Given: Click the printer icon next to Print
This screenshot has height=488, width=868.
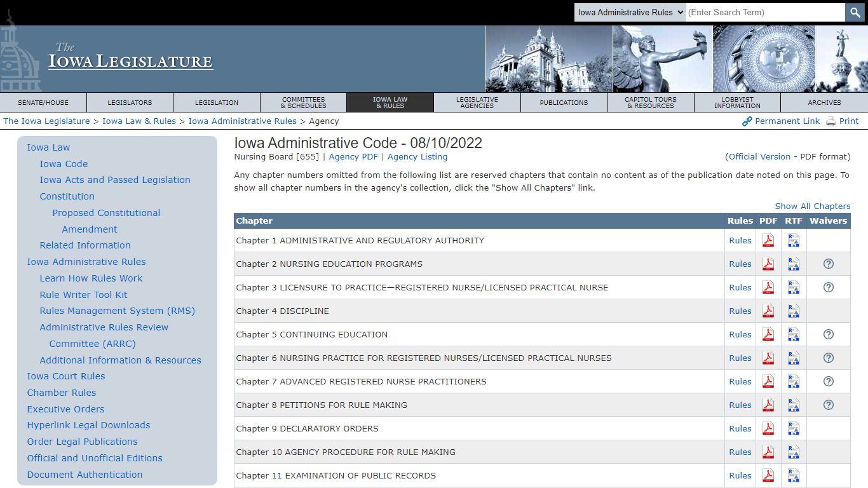Looking at the screenshot, I should pyautogui.click(x=831, y=121).
